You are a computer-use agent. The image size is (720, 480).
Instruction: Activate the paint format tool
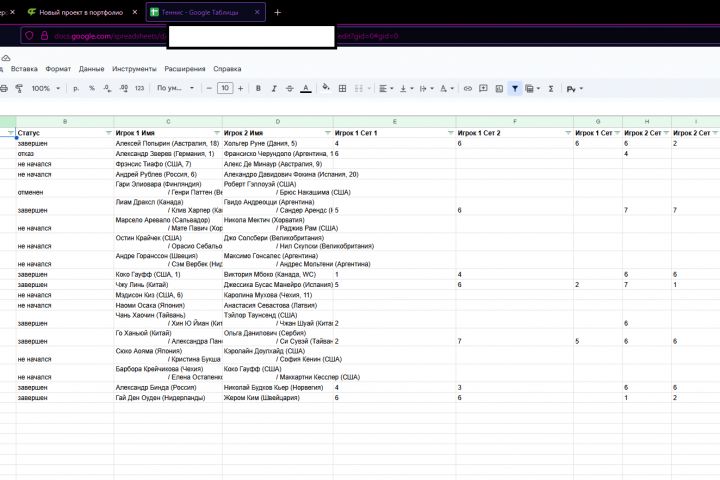(19, 89)
